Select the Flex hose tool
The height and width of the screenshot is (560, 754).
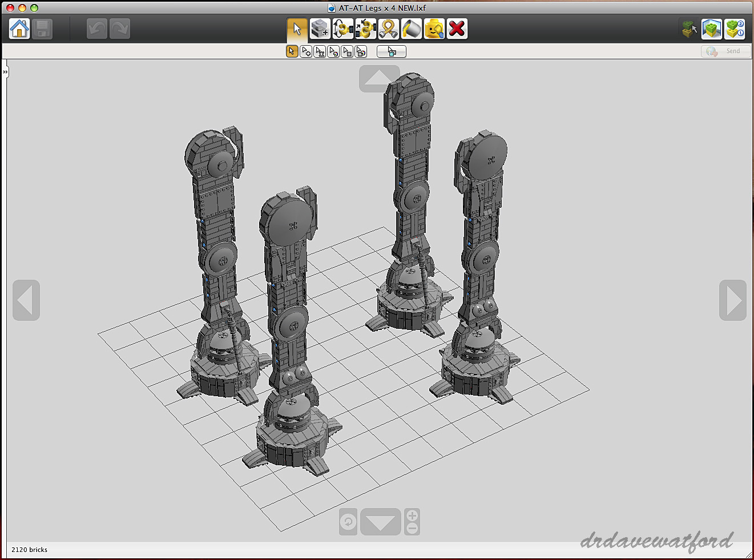point(388,29)
